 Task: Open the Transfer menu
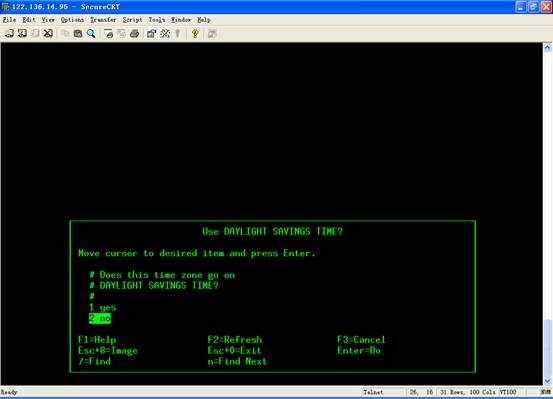click(103, 20)
